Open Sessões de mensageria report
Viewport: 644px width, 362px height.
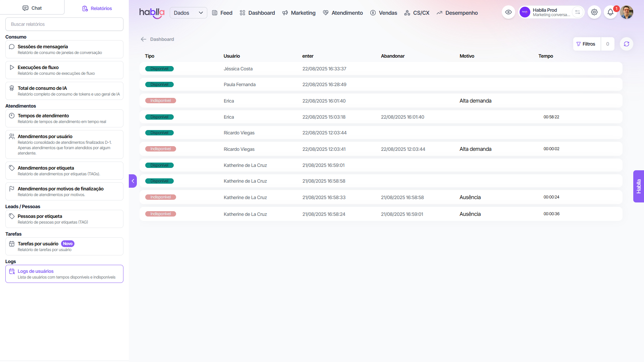coord(64,49)
